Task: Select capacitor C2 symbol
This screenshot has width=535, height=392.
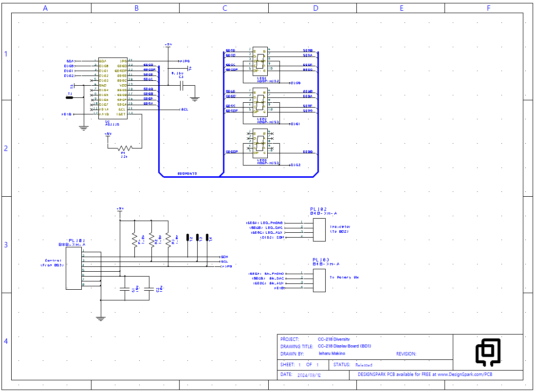Action: click(149, 289)
